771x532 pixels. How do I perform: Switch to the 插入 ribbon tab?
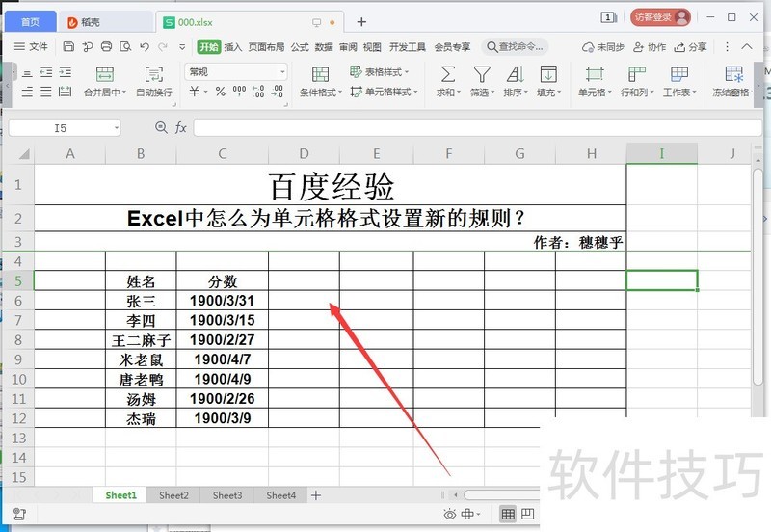point(233,46)
